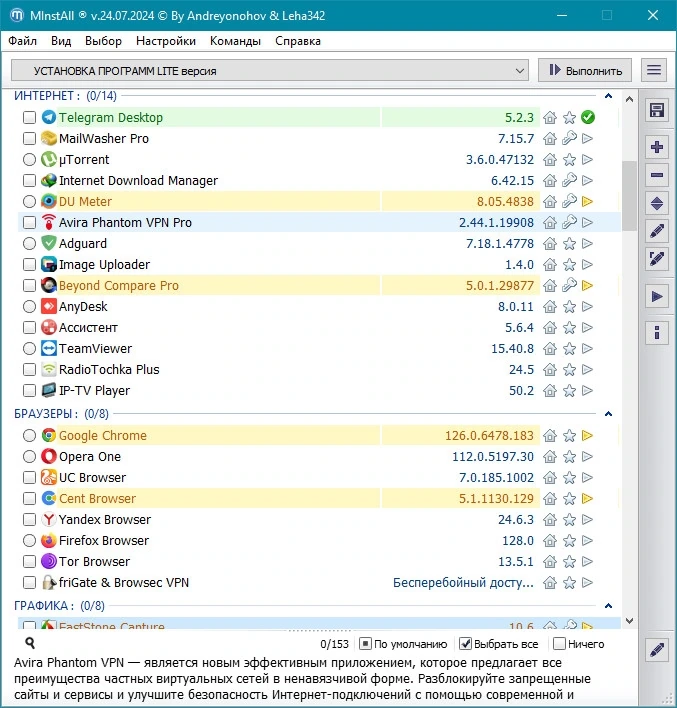The height and width of the screenshot is (708, 677).
Task: Click scrollbar up arrow of program list
Action: pyautogui.click(x=629, y=99)
